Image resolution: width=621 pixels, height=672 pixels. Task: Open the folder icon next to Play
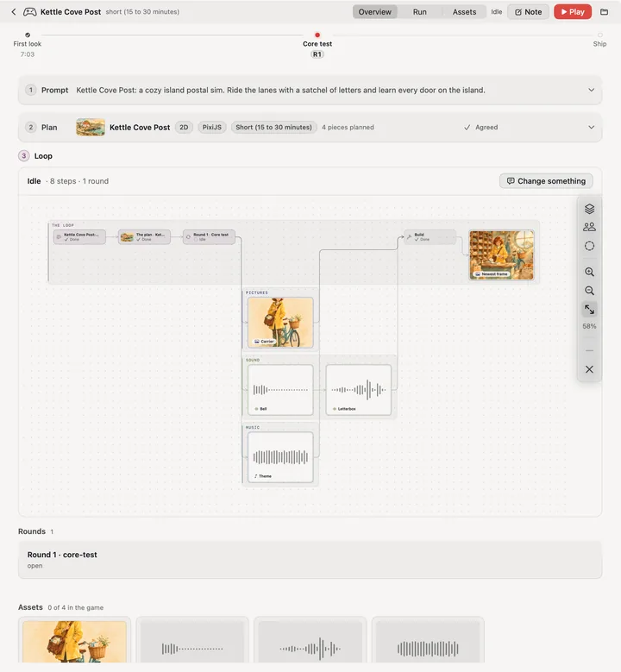[604, 12]
